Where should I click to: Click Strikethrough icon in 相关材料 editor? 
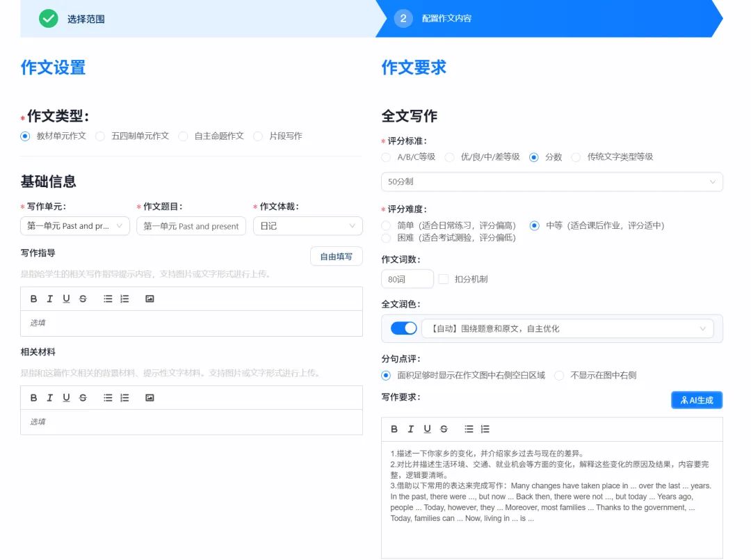pyautogui.click(x=83, y=398)
